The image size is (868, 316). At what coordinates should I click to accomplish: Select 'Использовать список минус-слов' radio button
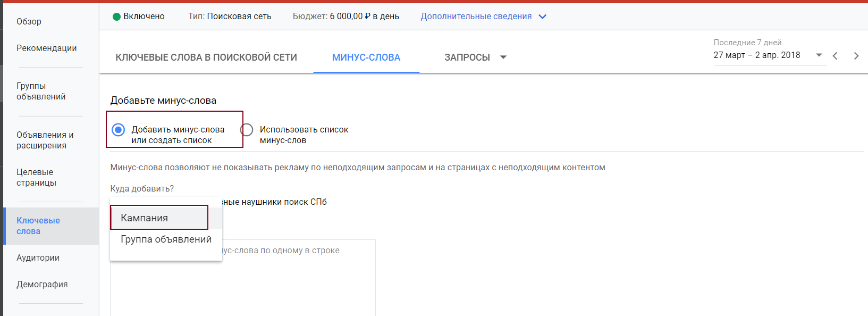point(247,130)
